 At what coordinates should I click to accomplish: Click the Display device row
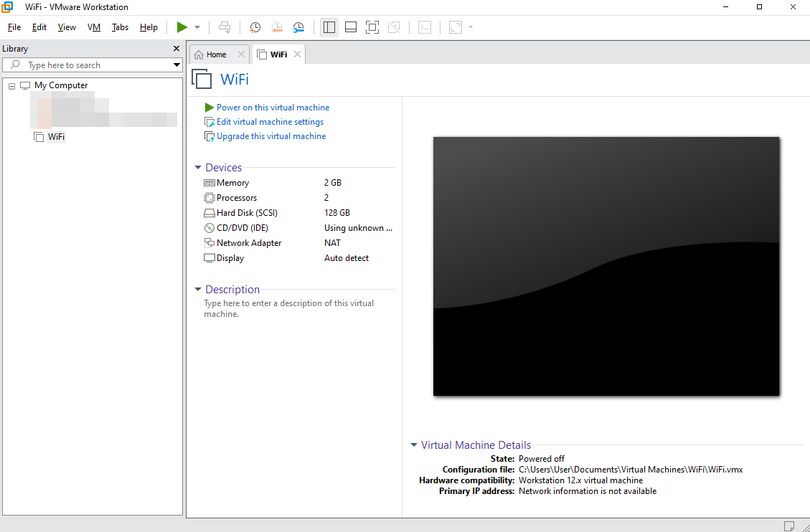pos(298,258)
